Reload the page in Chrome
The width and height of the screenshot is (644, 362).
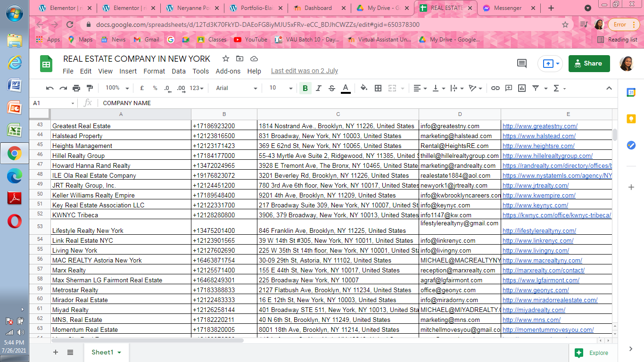click(70, 25)
